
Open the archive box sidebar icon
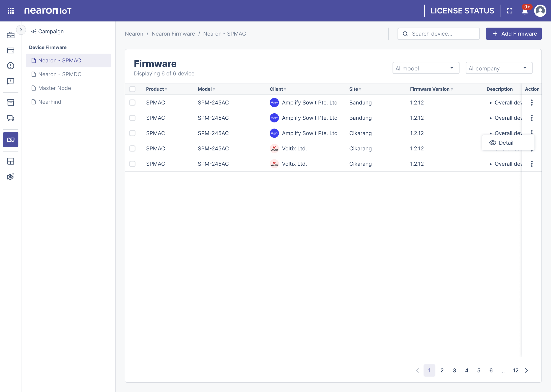tap(11, 102)
